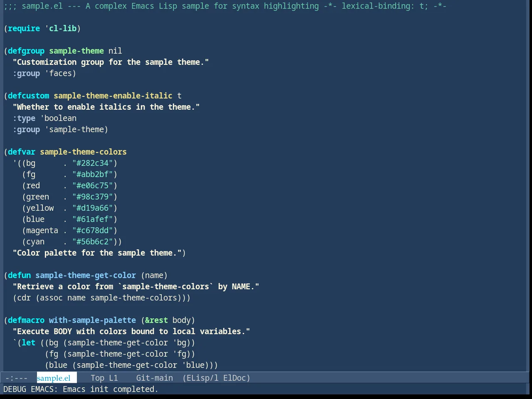Image resolution: width=532 pixels, height=399 pixels.
Task: Click the color string "#c678dd"
Action: point(93,230)
